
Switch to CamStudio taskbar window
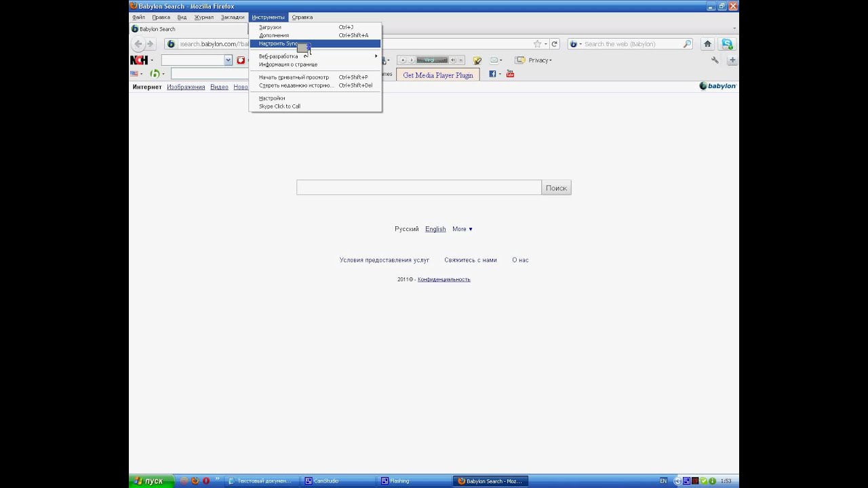pyautogui.click(x=339, y=481)
